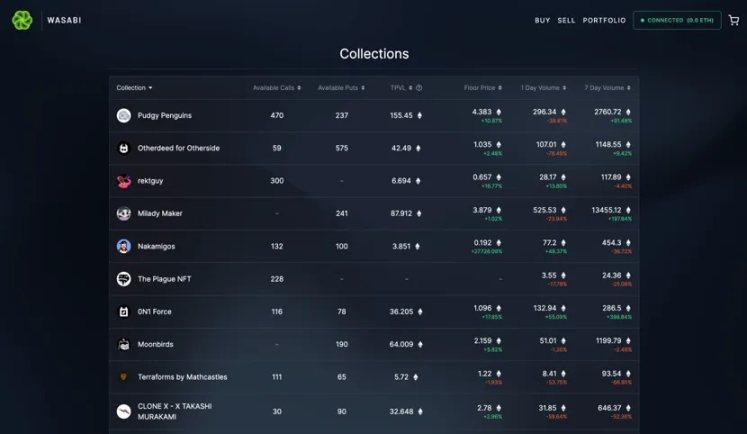Click 0N1 Force 1 day volume 132.94

coord(545,308)
